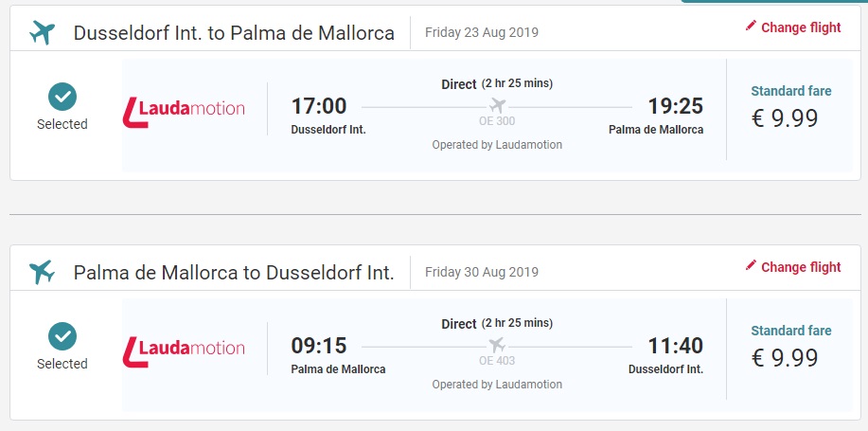Toggle the Selected checkmark for return flight
868x431 pixels.
(62, 335)
